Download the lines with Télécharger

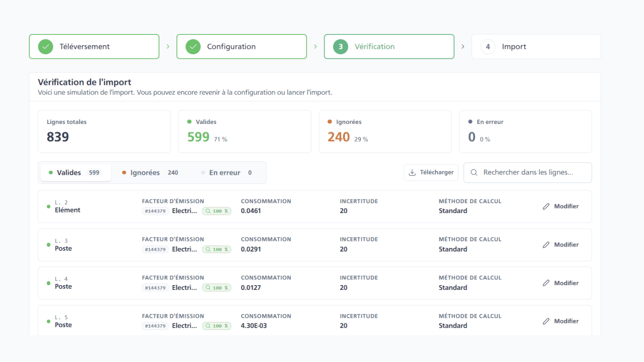point(431,173)
